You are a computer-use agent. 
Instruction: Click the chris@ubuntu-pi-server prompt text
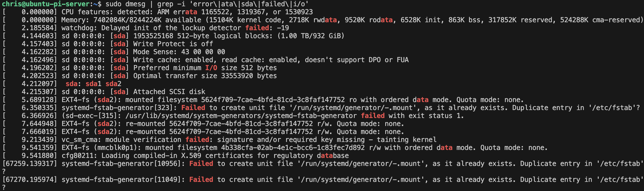point(46,4)
